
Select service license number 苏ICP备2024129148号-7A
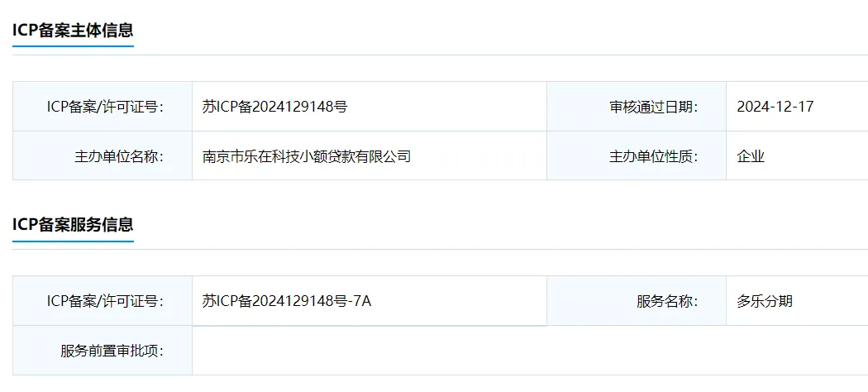tap(287, 301)
